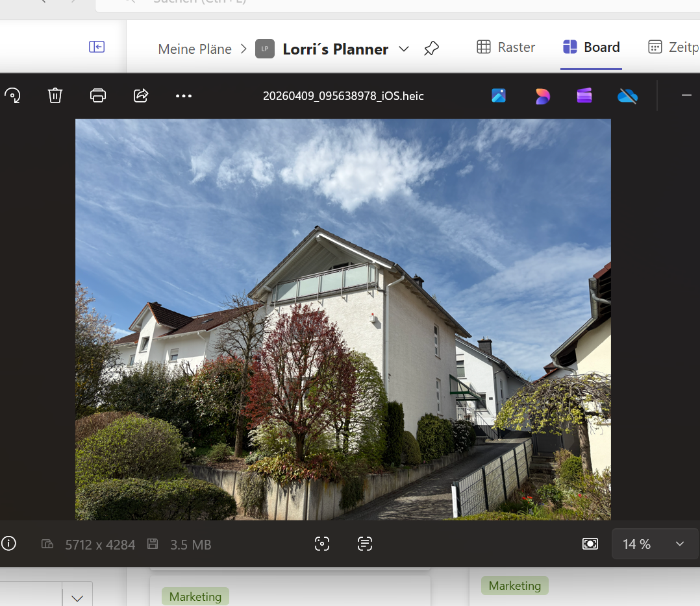Show file info with the info icon
This screenshot has width=700, height=606.
(9, 544)
